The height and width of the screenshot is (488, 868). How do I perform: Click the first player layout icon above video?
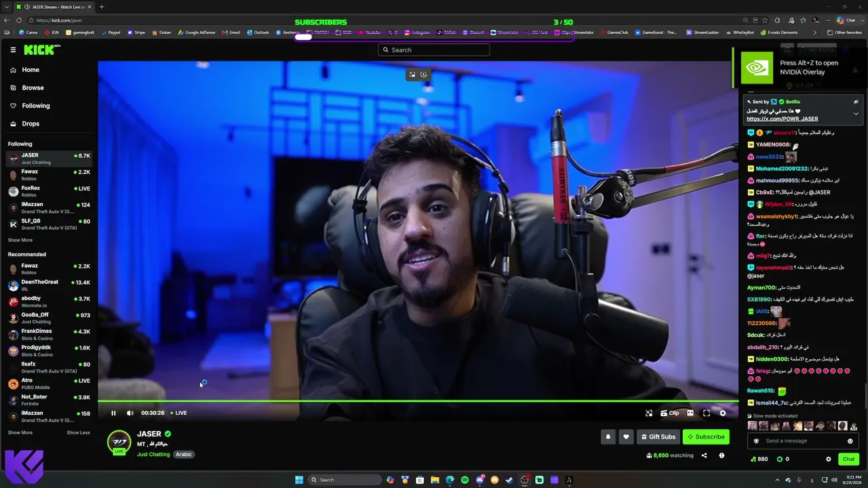click(412, 75)
